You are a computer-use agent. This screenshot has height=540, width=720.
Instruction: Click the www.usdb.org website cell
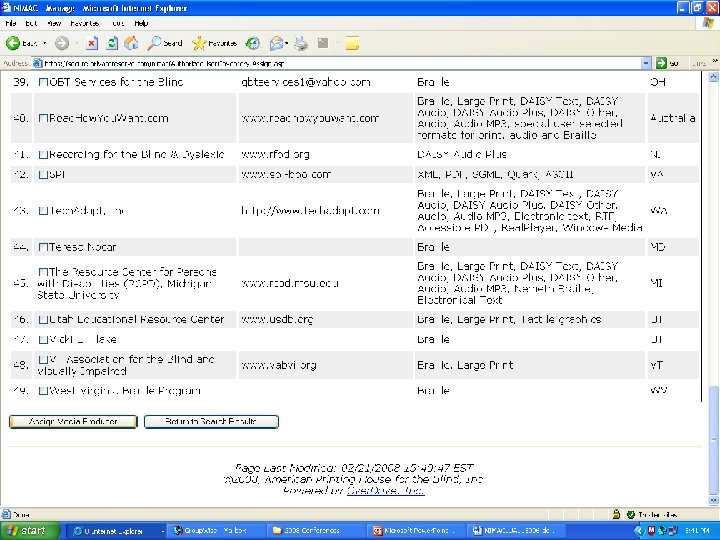tap(325, 320)
